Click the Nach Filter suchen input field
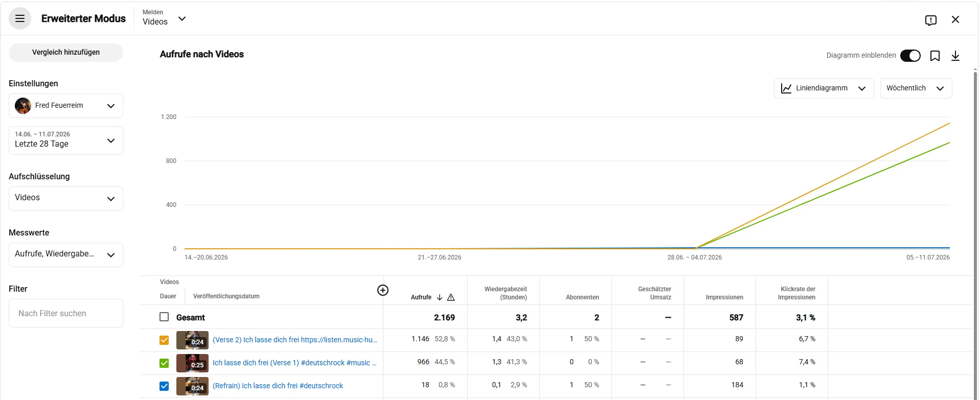 click(66, 313)
